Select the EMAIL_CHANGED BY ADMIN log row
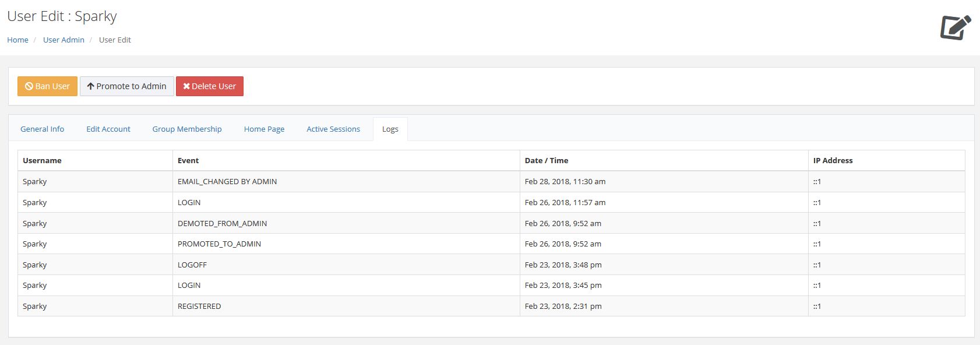980x345 pixels. click(491, 182)
